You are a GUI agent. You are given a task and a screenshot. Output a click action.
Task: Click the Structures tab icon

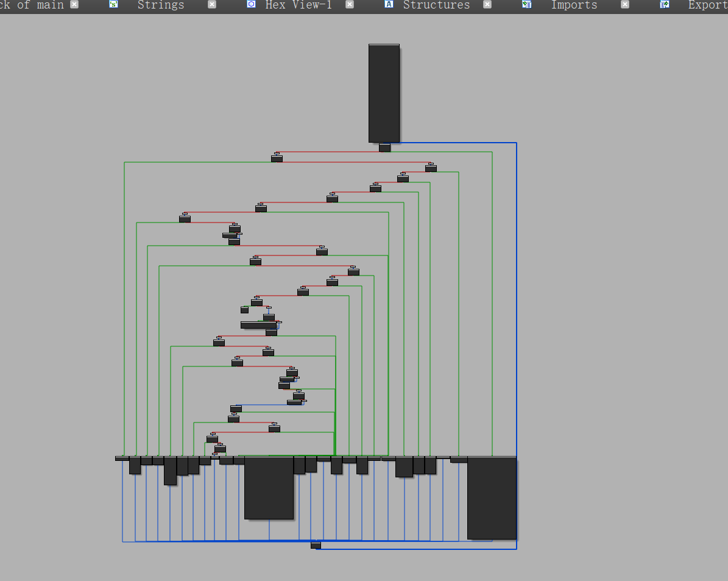click(389, 4)
